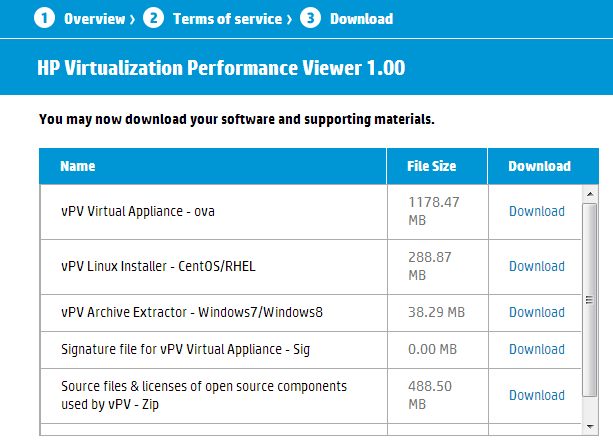Viewport: 613px width, 447px height.
Task: Download vPV Archive Extractor for Windows
Action: (537, 312)
